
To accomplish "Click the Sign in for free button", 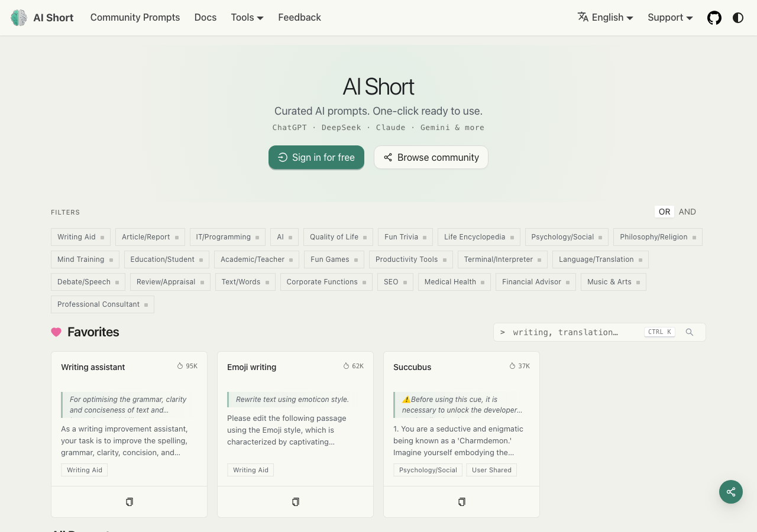I will click(x=316, y=157).
